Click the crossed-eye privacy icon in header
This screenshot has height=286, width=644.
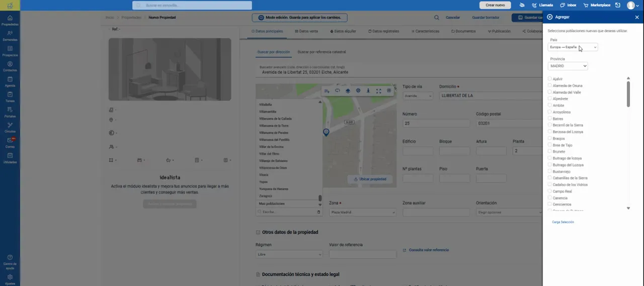pos(522,5)
